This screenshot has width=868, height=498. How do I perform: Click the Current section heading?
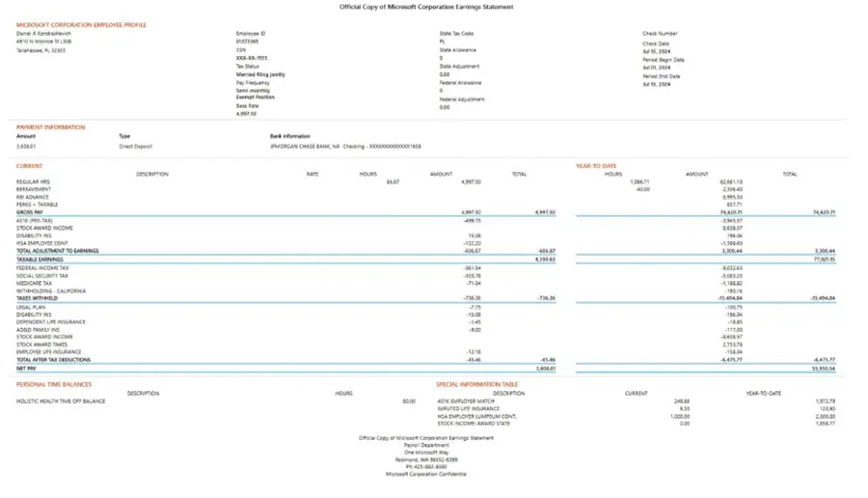click(29, 166)
